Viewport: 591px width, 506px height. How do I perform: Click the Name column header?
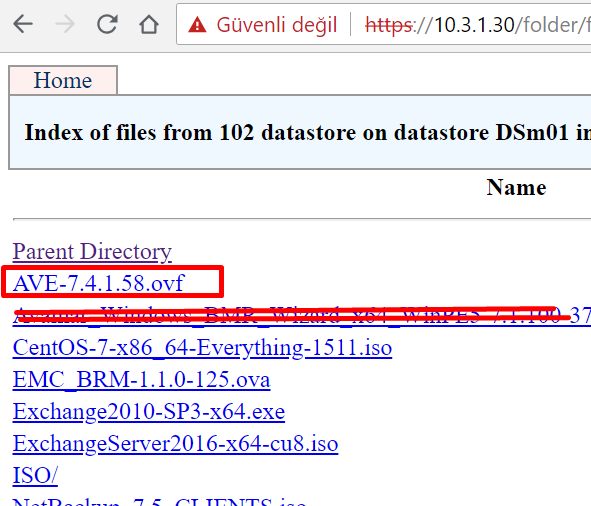pos(516,187)
